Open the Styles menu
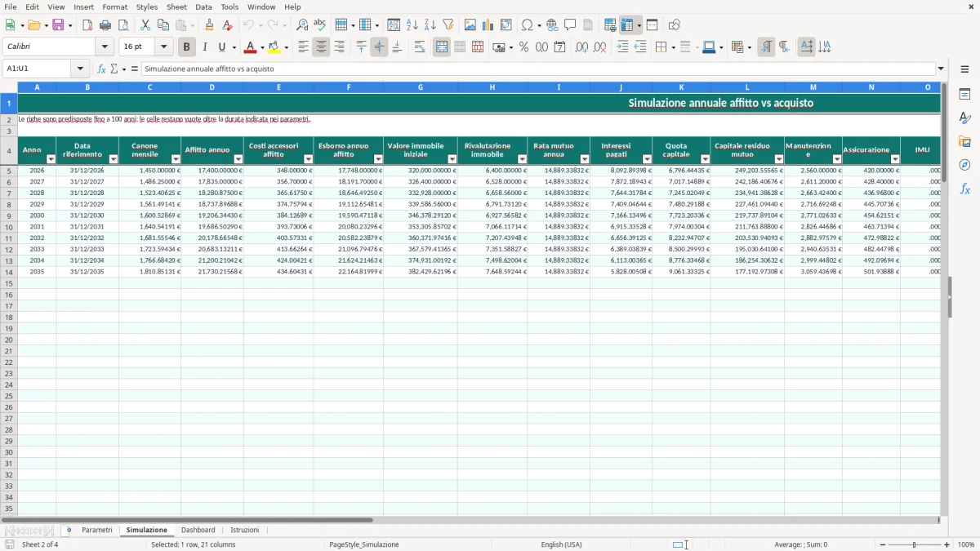 pyautogui.click(x=147, y=7)
